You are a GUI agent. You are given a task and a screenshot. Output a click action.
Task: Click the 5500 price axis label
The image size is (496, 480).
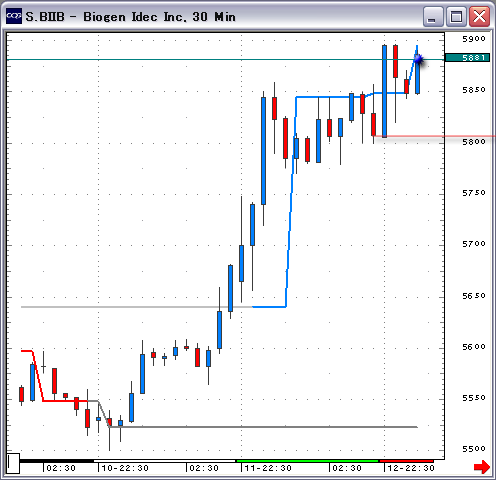[474, 449]
